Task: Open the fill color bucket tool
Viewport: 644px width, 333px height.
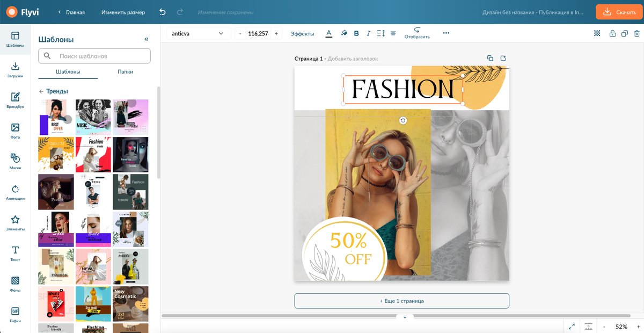Action: pos(344,33)
